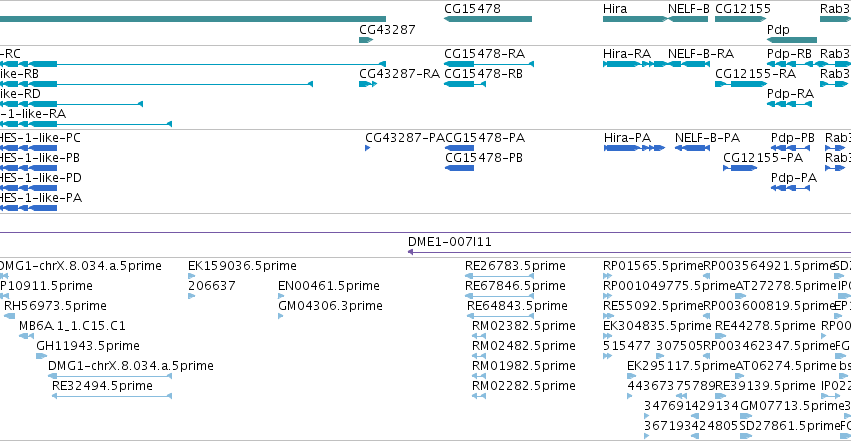
Task: Select the DME1-007I11 clone arrow
Action: 629,252
